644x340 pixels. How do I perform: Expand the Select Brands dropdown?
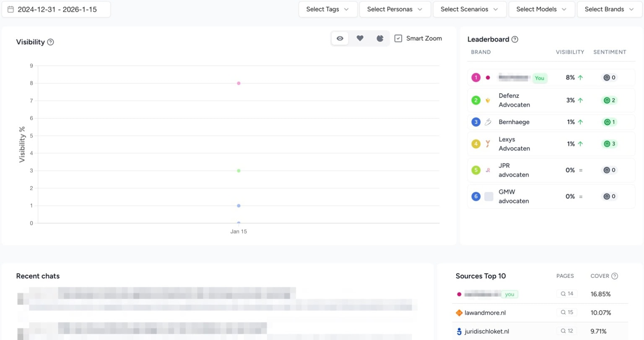click(x=609, y=9)
